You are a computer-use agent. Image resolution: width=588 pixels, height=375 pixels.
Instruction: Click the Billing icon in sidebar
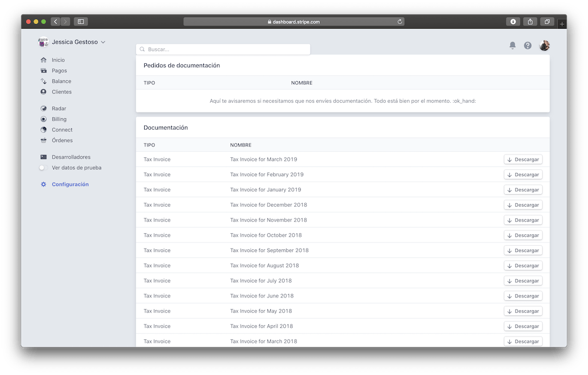[x=44, y=119]
